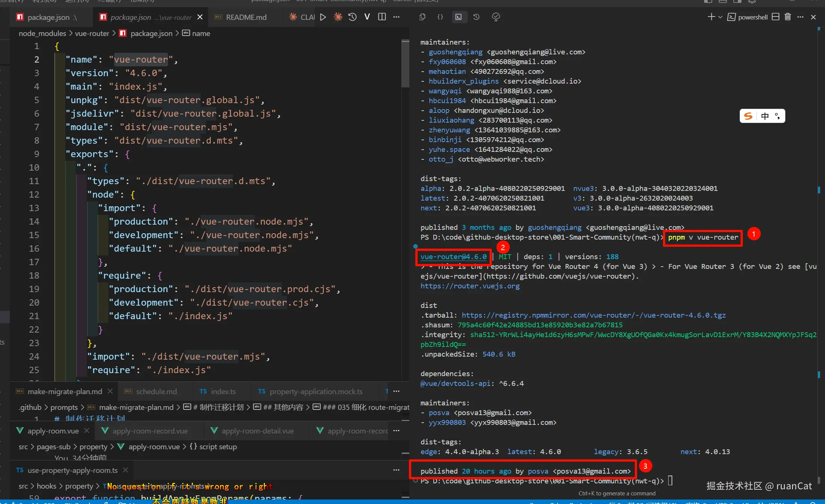This screenshot has width=825, height=504.
Task: Open the timeline history icon in editor toolbar
Action: tap(352, 17)
